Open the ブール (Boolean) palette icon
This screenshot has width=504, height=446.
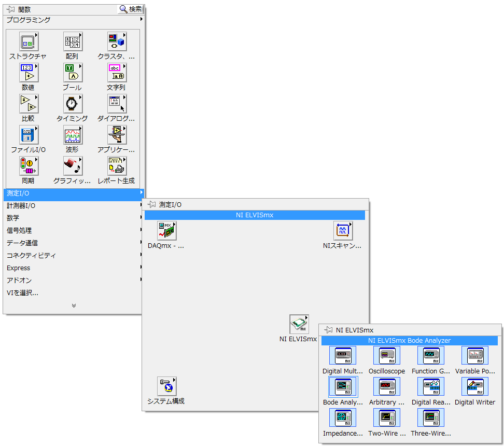(x=73, y=73)
